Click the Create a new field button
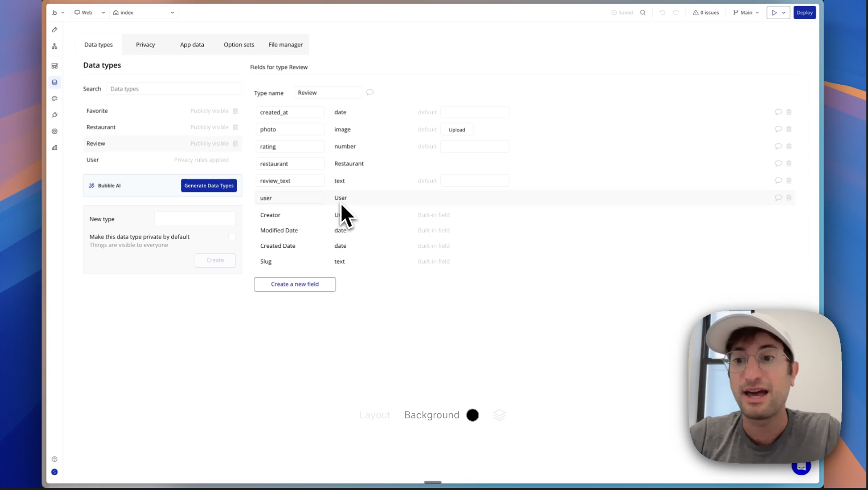 [x=294, y=284]
